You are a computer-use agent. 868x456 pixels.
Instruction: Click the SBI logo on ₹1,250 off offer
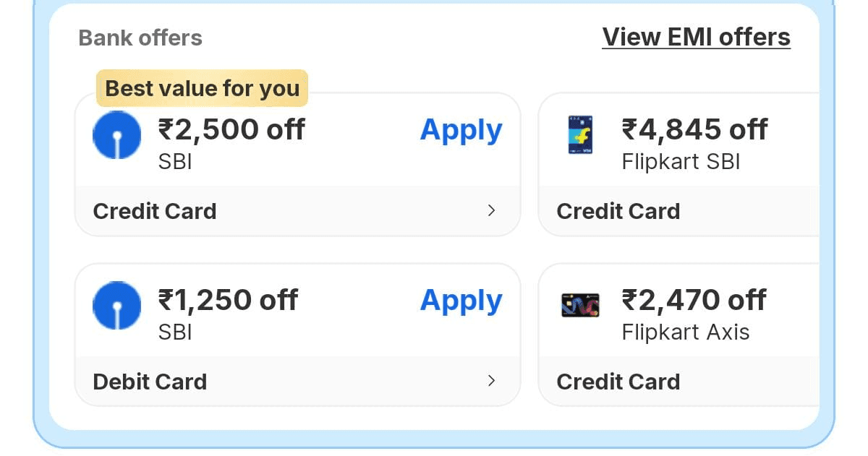116,306
